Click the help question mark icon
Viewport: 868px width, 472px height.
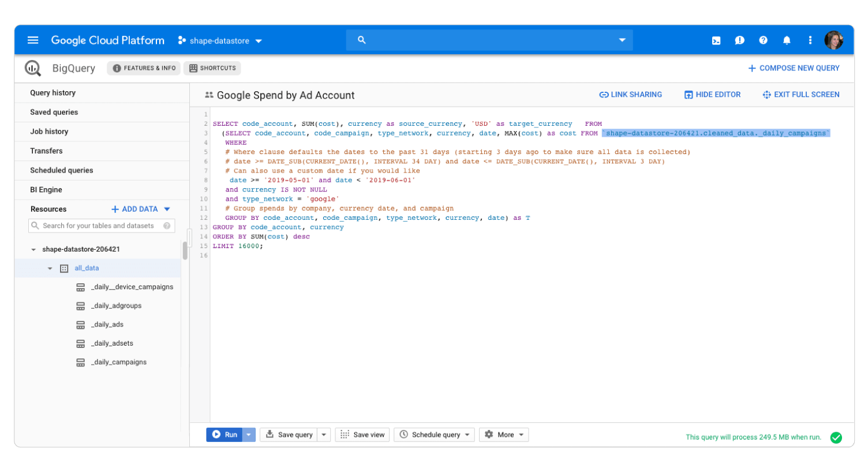(x=763, y=40)
